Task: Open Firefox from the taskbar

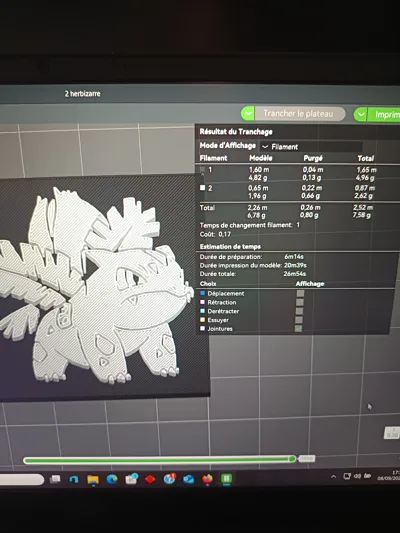Action: click(207, 479)
